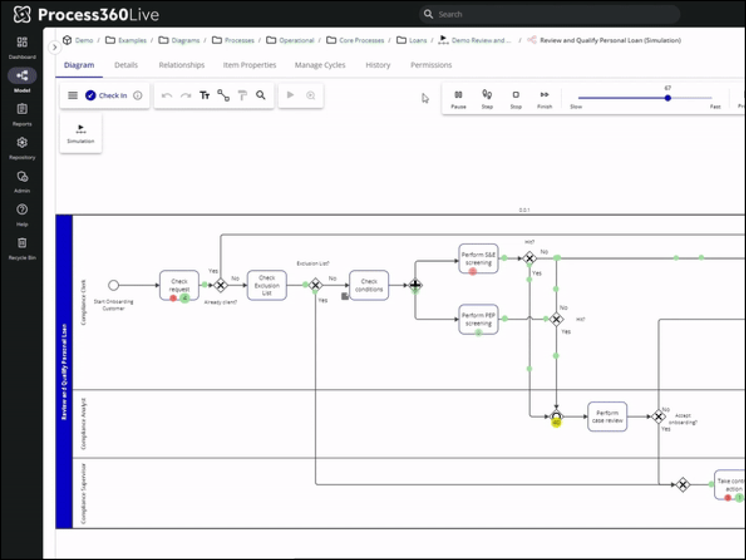This screenshot has width=746, height=560.
Task: Pause the running simulation
Action: tap(458, 99)
